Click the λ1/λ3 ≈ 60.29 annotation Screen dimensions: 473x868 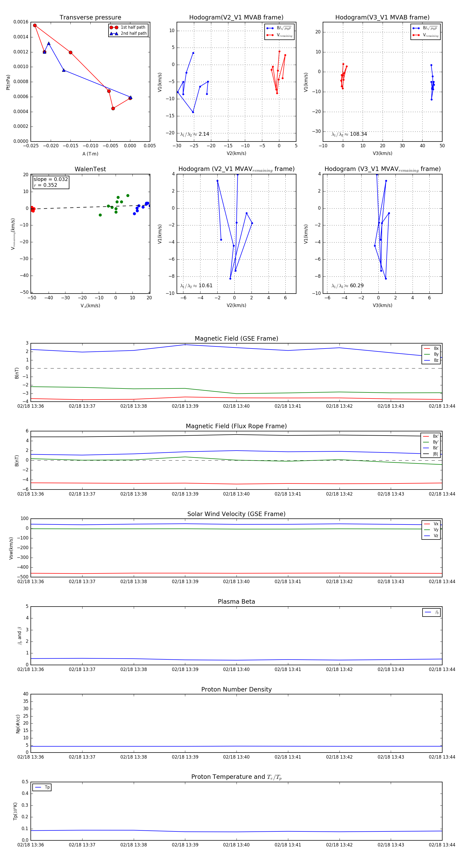(x=347, y=286)
